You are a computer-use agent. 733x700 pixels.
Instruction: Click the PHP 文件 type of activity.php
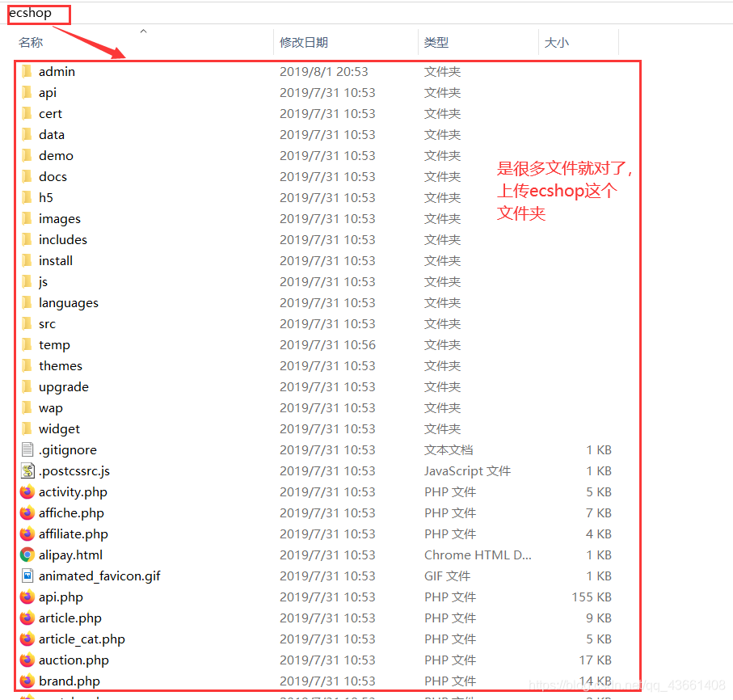pos(450,492)
